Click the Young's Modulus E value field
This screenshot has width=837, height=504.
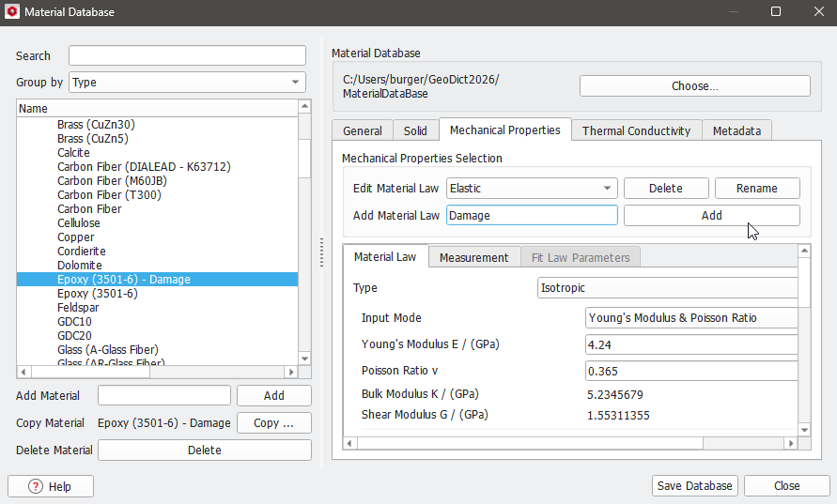pos(691,344)
